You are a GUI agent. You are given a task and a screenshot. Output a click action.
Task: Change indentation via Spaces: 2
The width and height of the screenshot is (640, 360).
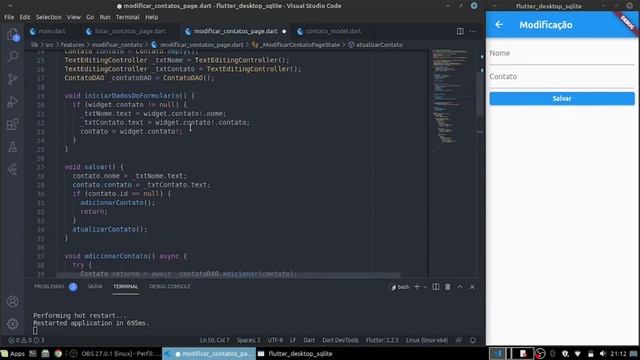point(248,340)
